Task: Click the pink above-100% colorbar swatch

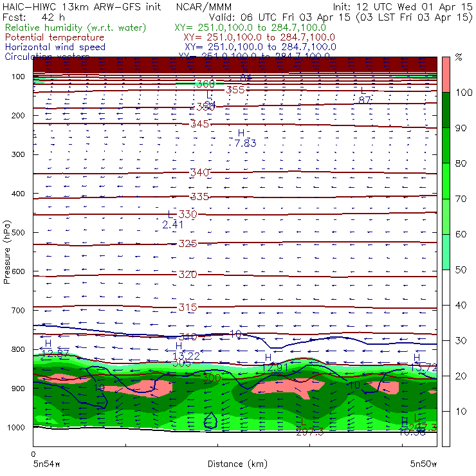Action: pos(446,75)
